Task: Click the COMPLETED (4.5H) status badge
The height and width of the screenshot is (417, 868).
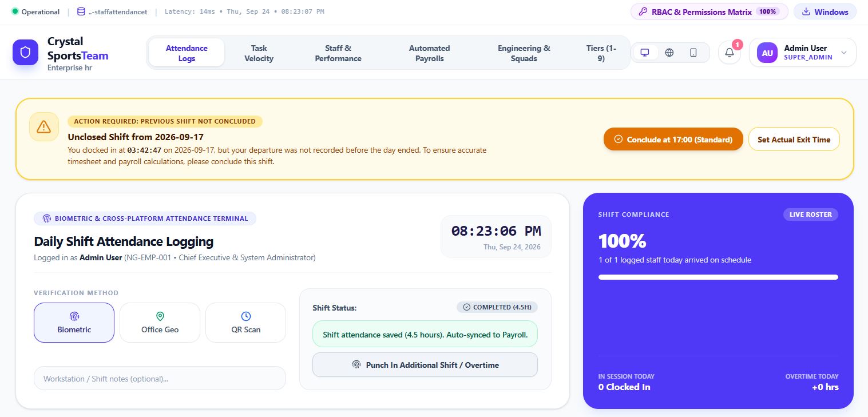Action: click(x=497, y=307)
